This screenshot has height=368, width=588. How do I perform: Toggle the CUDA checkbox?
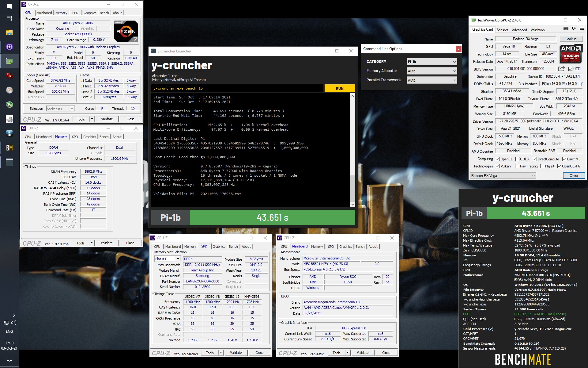(x=517, y=159)
